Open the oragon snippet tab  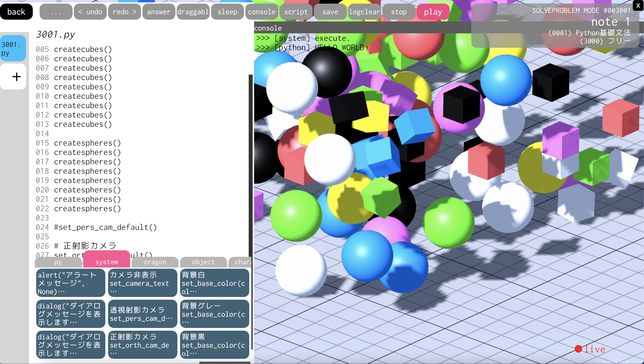[x=155, y=262]
